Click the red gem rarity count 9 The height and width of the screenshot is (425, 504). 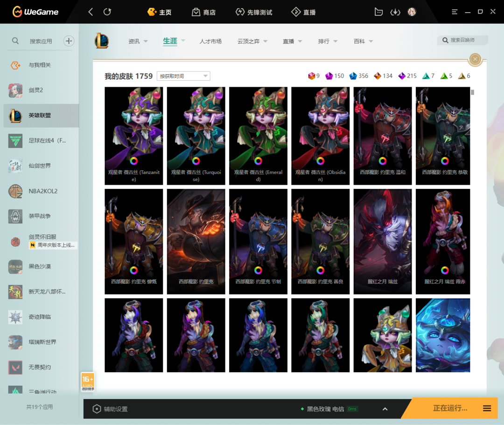(314, 76)
